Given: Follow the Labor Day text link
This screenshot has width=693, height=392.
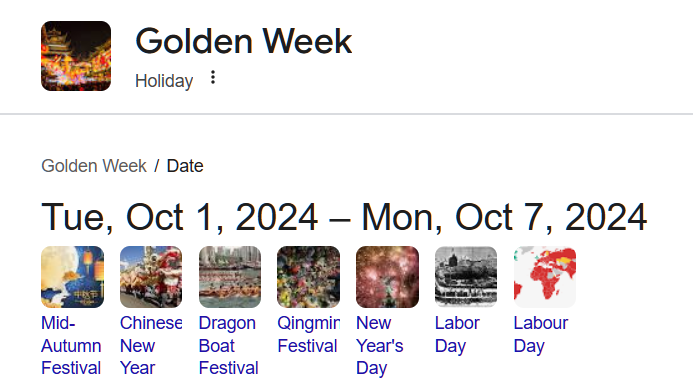Looking at the screenshot, I should (457, 335).
